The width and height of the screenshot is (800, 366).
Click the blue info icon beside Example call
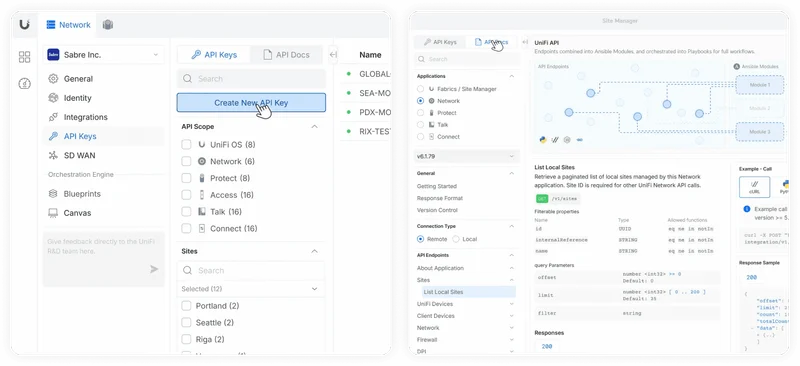click(x=747, y=209)
